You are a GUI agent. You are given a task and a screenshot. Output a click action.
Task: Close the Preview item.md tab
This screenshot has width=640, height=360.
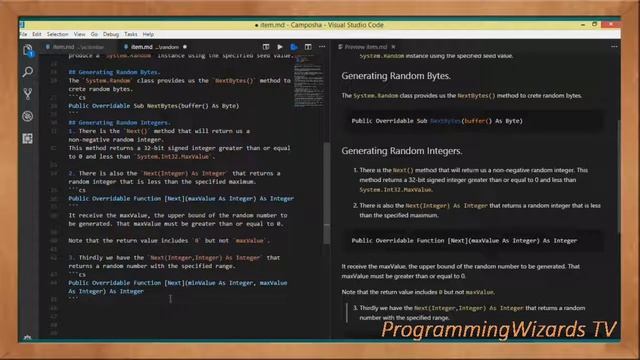click(x=393, y=47)
